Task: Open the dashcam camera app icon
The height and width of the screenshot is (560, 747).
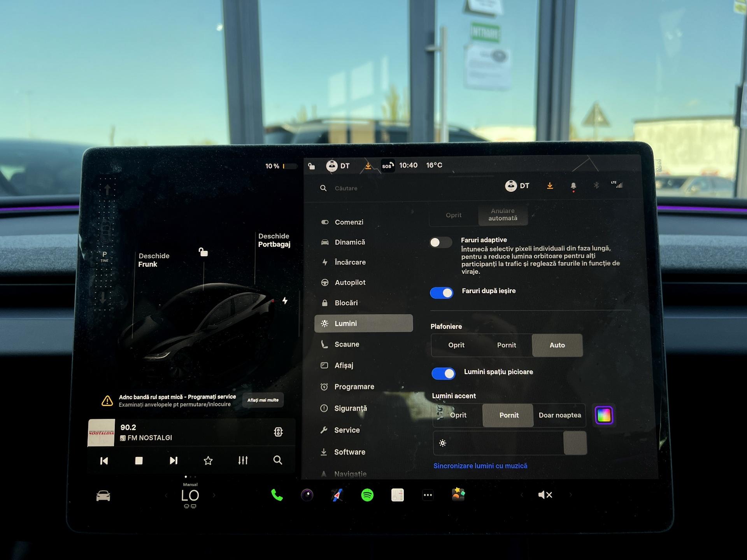Action: [307, 495]
